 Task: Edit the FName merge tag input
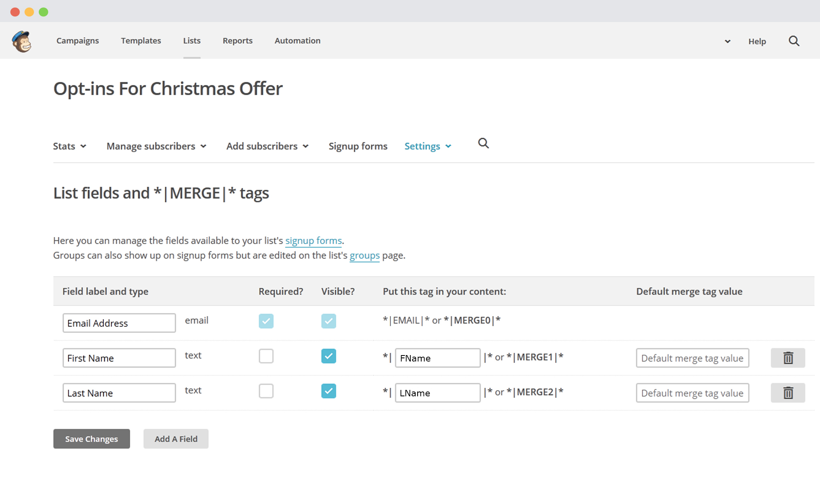(x=438, y=358)
